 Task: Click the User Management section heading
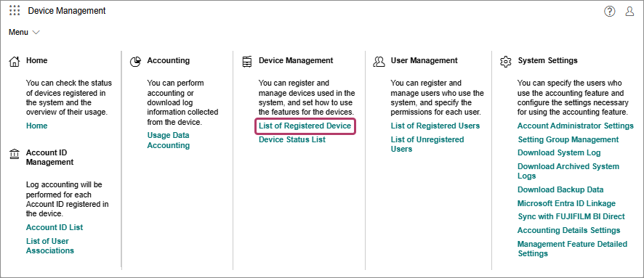pyautogui.click(x=424, y=60)
